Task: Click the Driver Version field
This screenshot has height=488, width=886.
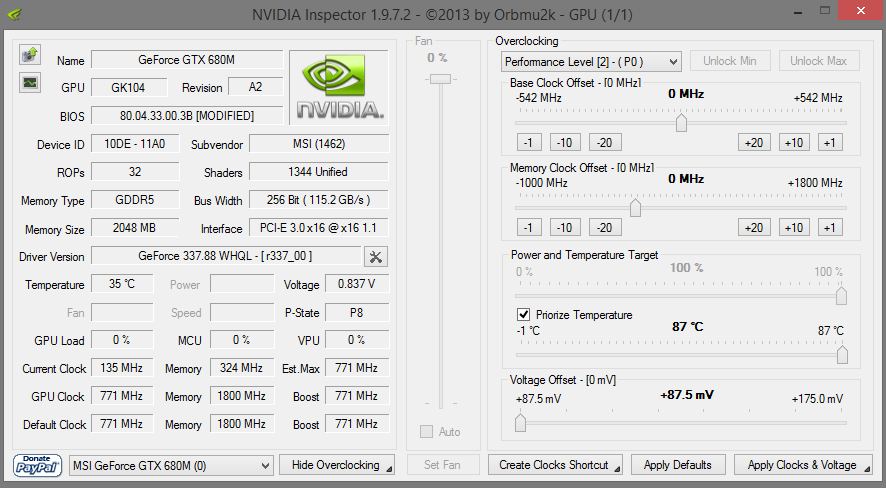Action: coord(226,256)
